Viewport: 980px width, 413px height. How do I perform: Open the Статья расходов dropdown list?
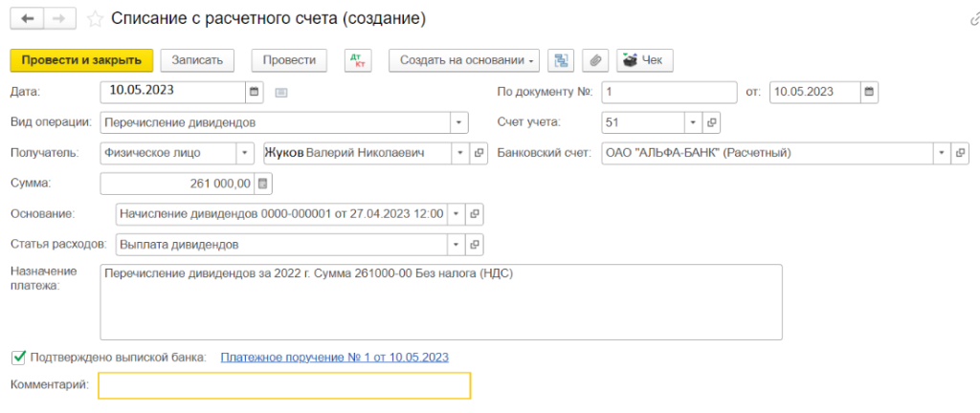[457, 244]
